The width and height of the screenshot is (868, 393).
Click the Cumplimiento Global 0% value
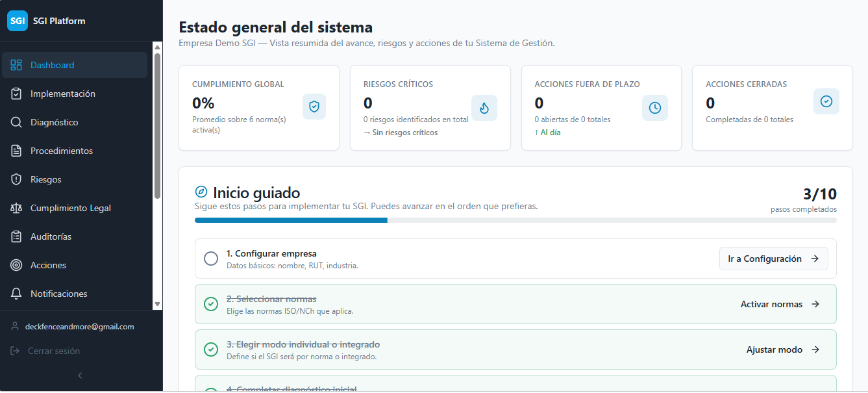tap(203, 103)
